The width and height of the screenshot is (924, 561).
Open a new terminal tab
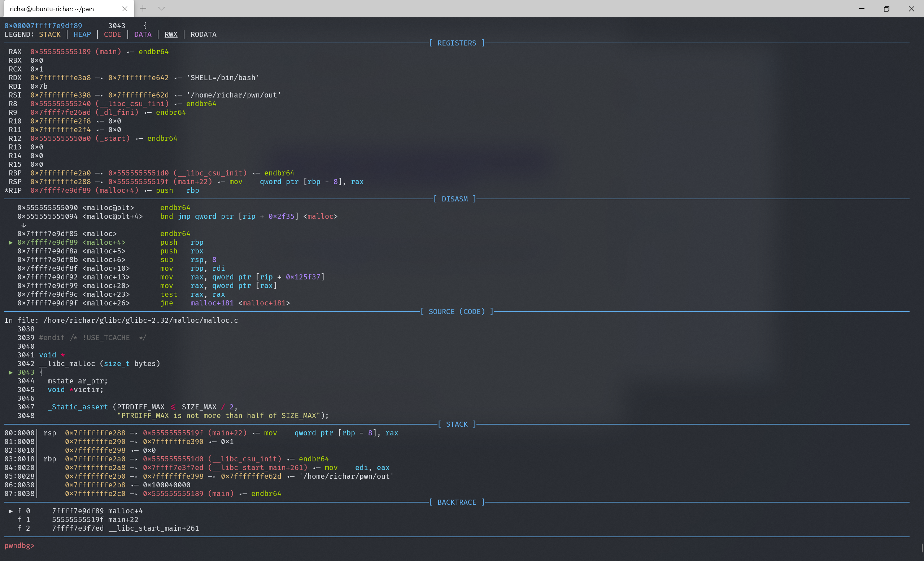tap(143, 9)
